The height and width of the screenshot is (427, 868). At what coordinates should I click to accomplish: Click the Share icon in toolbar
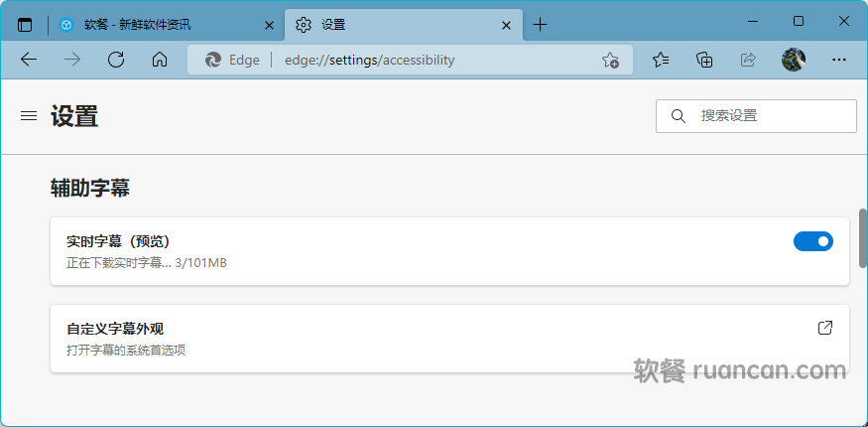tap(748, 60)
